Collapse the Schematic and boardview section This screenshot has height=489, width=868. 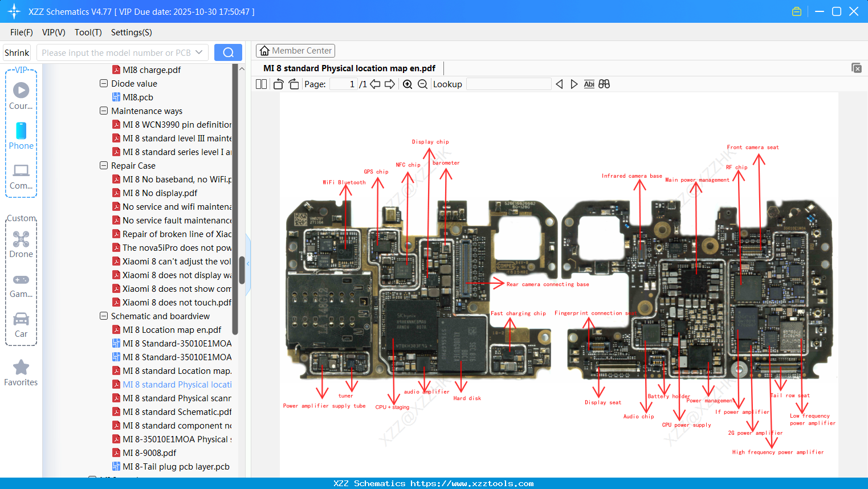(104, 316)
